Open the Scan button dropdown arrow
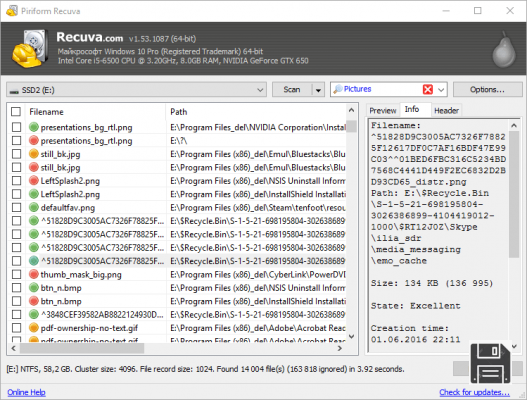This screenshot has height=400, width=527. point(318,90)
